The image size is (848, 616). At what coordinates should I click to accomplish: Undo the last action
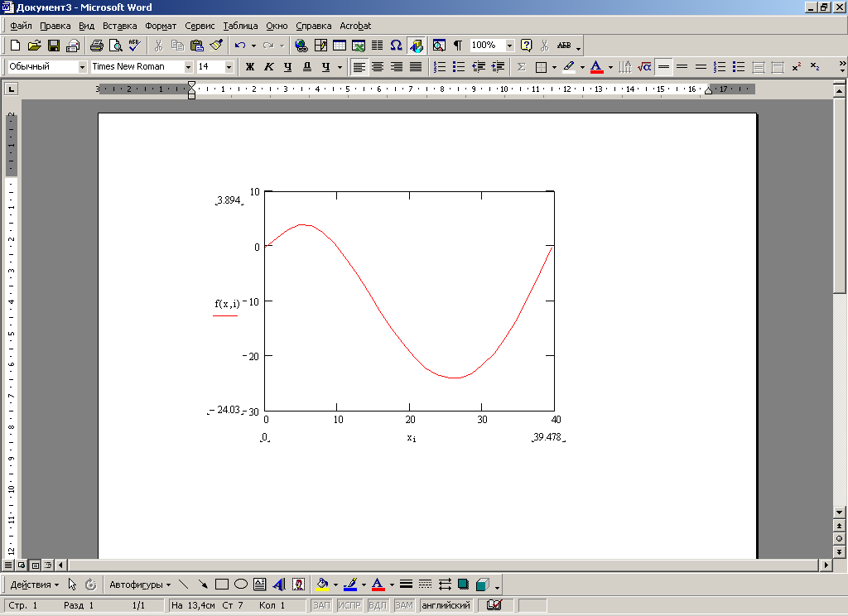(x=241, y=46)
